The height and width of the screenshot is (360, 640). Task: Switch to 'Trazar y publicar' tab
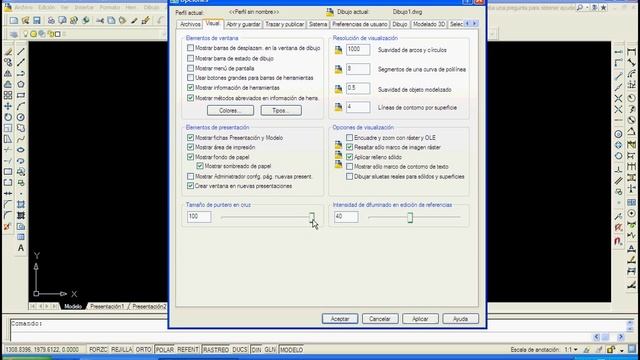(284, 24)
